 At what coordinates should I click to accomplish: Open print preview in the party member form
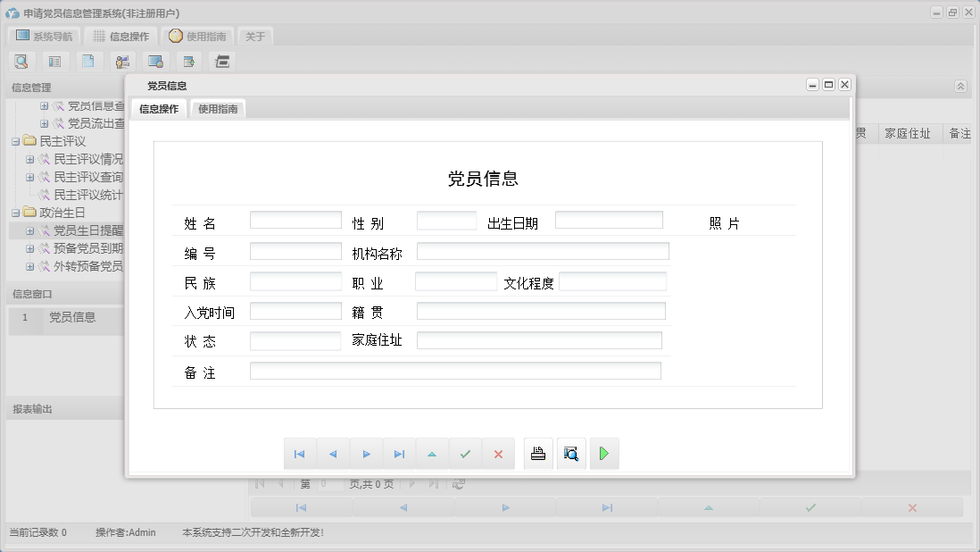[x=570, y=453]
